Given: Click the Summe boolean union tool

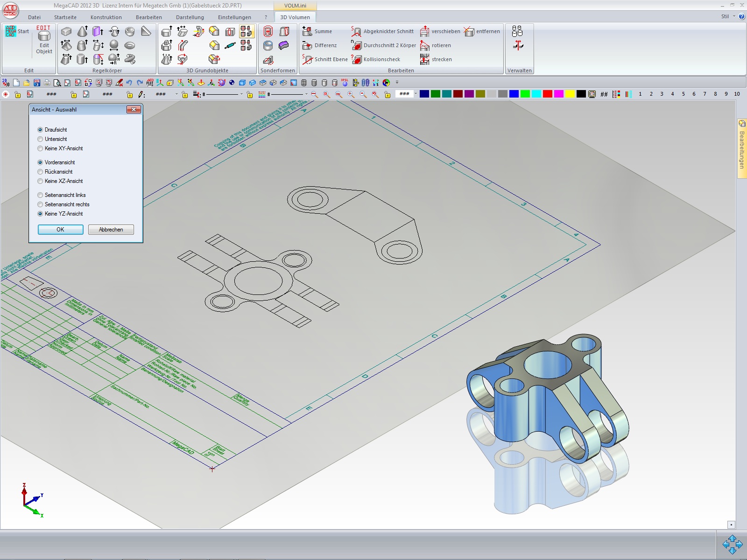Looking at the screenshot, I should click(317, 31).
